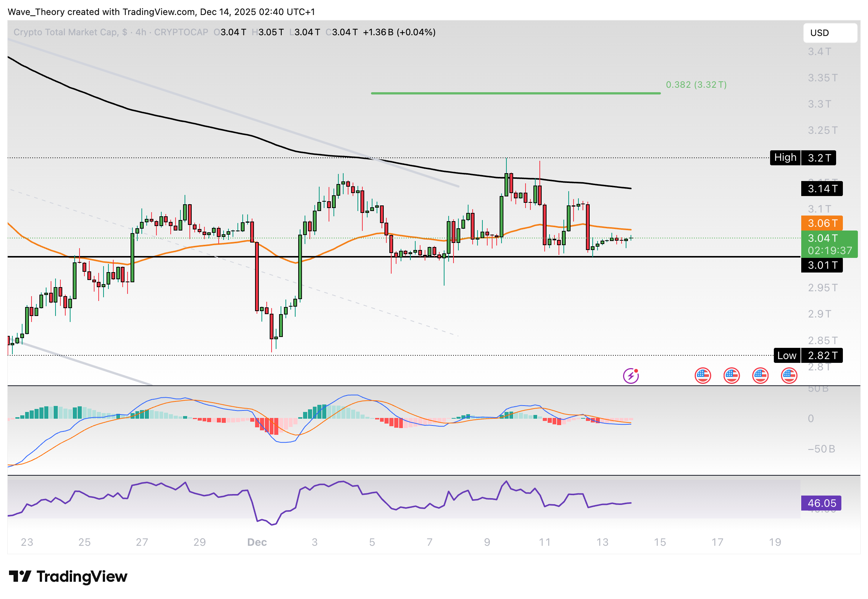Click the last US flag event icon

coord(789,376)
